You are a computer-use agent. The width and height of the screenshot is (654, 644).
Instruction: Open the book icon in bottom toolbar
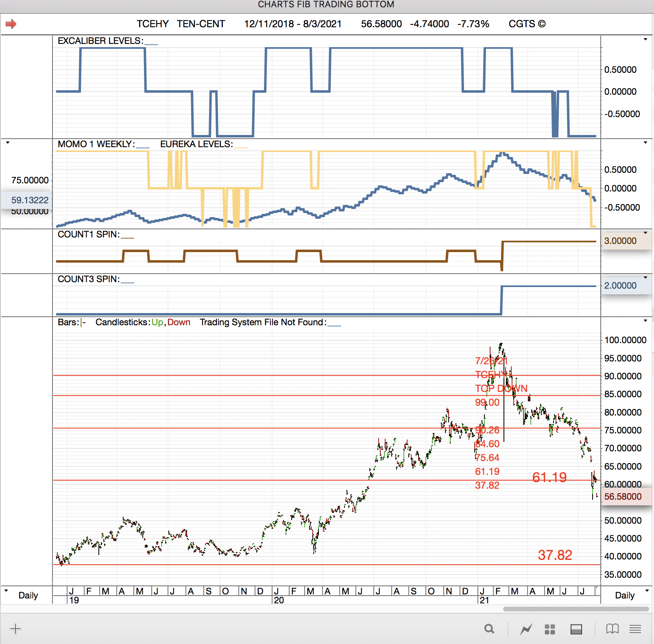click(x=612, y=629)
